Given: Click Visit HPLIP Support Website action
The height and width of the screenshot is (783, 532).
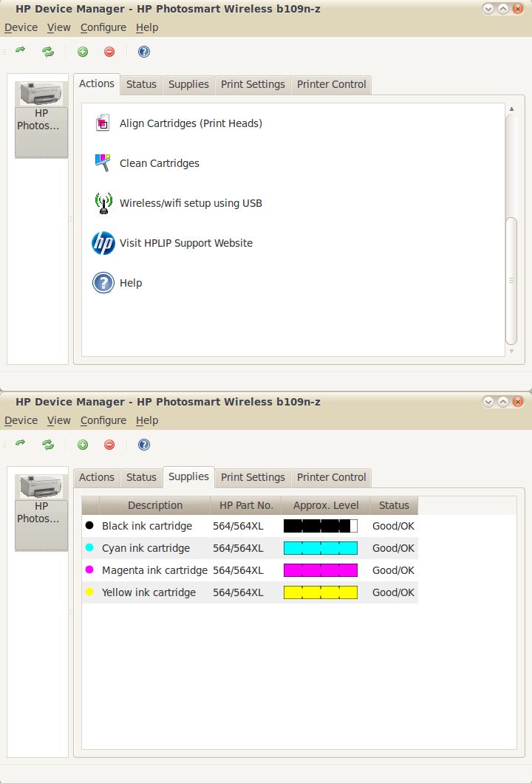Looking at the screenshot, I should point(185,243).
